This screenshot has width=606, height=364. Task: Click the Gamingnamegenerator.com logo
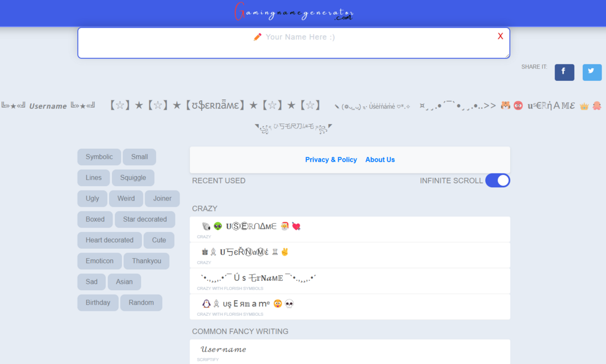coord(294,12)
